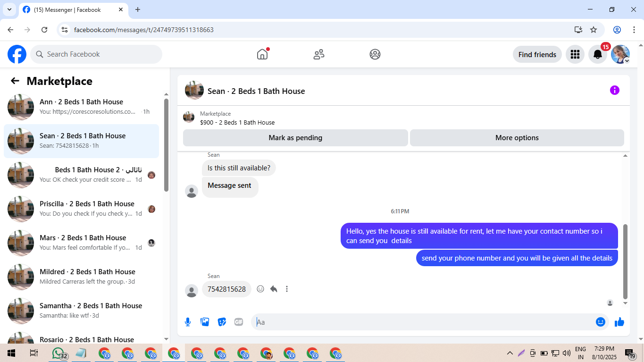Send a thumbs-up like
644x362 pixels.
click(x=619, y=322)
